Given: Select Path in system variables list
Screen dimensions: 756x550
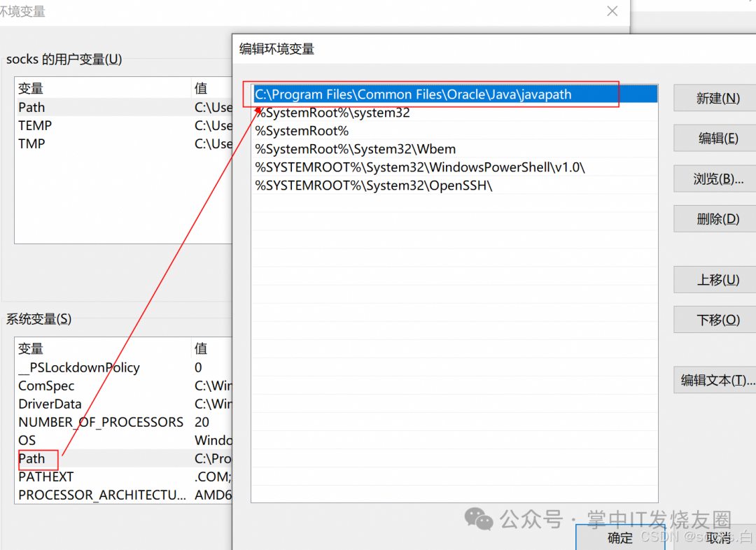Looking at the screenshot, I should [123, 458].
